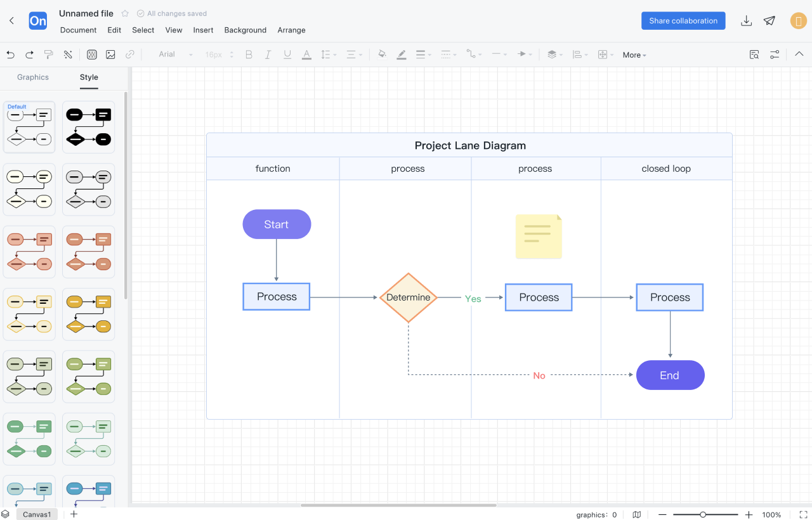This screenshot has width=812, height=520.
Task: Enter fullscreen mode via corner icon
Action: 803,514
